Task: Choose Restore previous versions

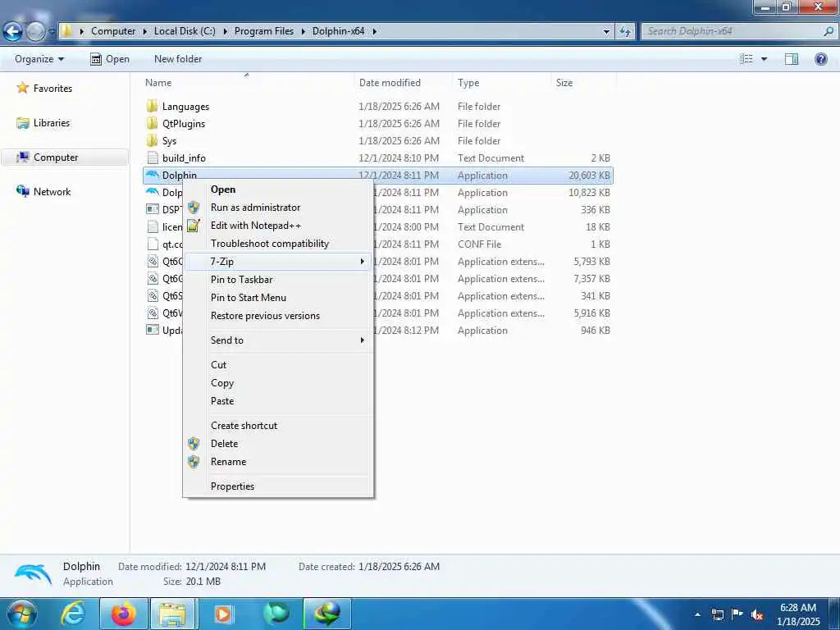Action: pyautogui.click(x=265, y=316)
